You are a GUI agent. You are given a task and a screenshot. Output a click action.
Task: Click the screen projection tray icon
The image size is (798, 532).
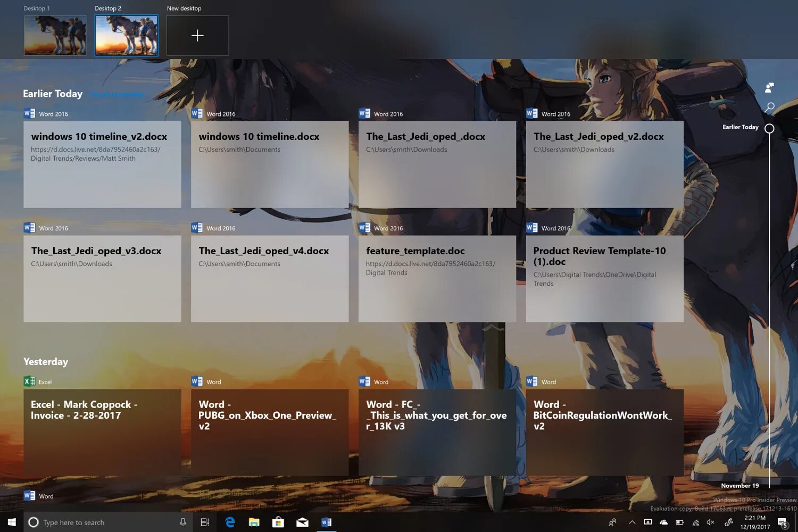point(648,522)
